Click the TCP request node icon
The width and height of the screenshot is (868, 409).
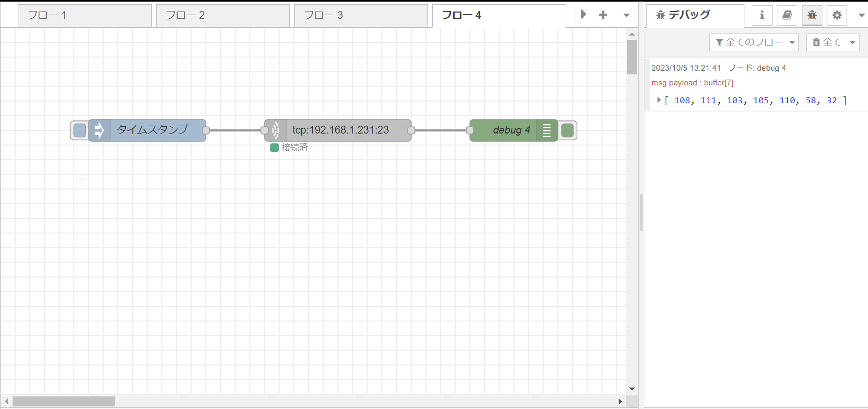click(x=275, y=130)
